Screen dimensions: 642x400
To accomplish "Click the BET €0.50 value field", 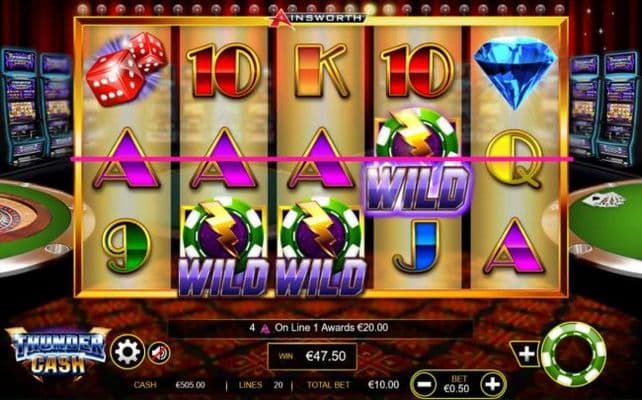I will pyautogui.click(x=459, y=384).
